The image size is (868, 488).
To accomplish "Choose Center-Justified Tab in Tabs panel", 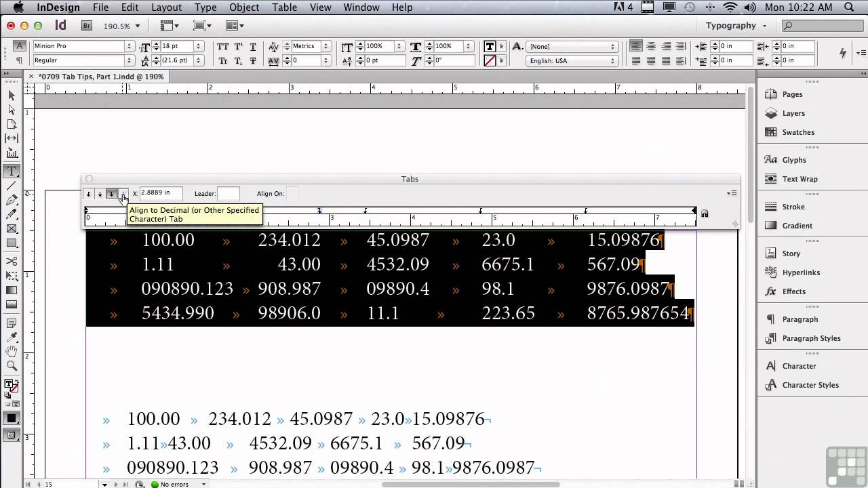I will pos(100,194).
